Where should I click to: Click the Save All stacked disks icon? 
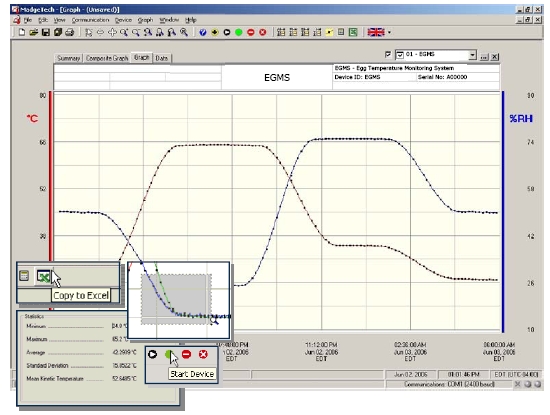pyautogui.click(x=58, y=32)
